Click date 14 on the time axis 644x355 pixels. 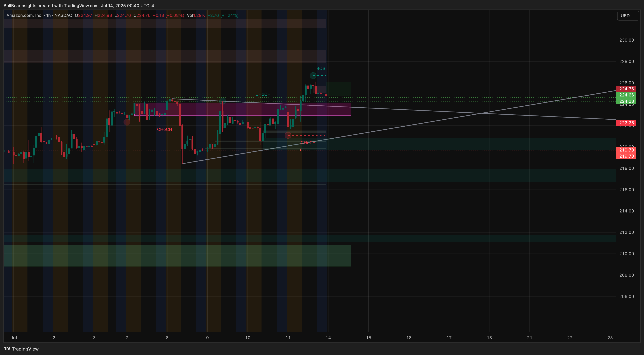[x=328, y=338]
